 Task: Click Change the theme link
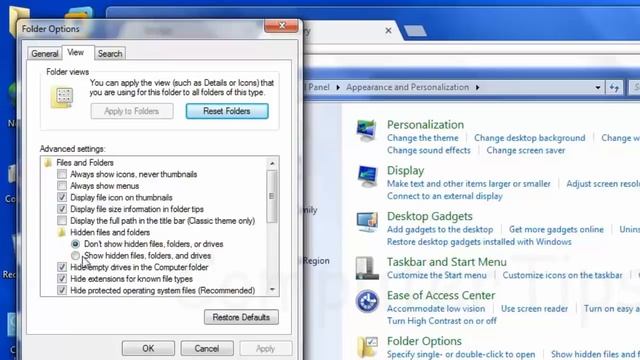pyautogui.click(x=422, y=138)
